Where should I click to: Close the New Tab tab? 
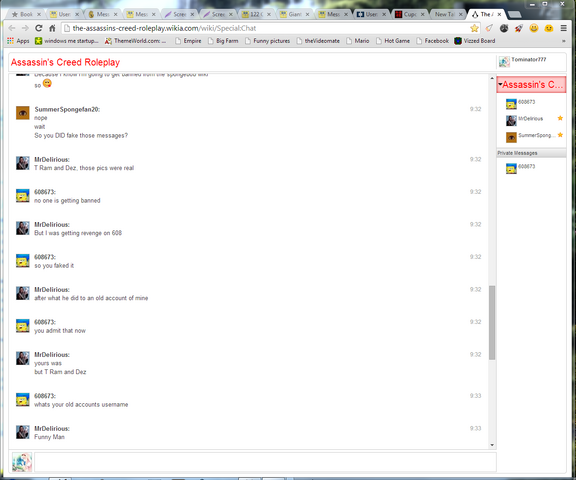point(460,14)
